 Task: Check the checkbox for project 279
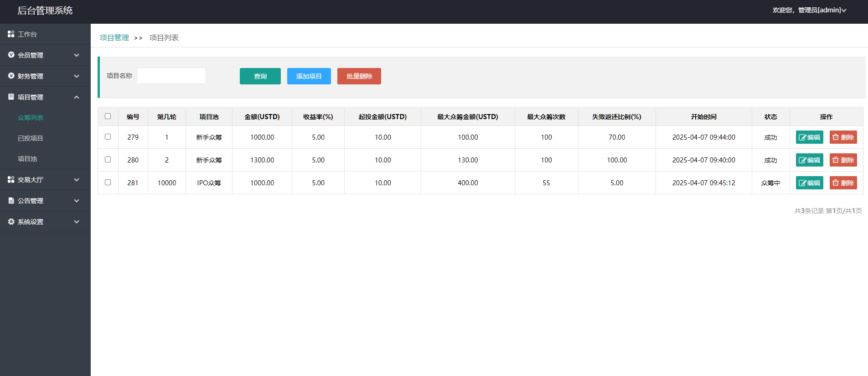[x=108, y=137]
